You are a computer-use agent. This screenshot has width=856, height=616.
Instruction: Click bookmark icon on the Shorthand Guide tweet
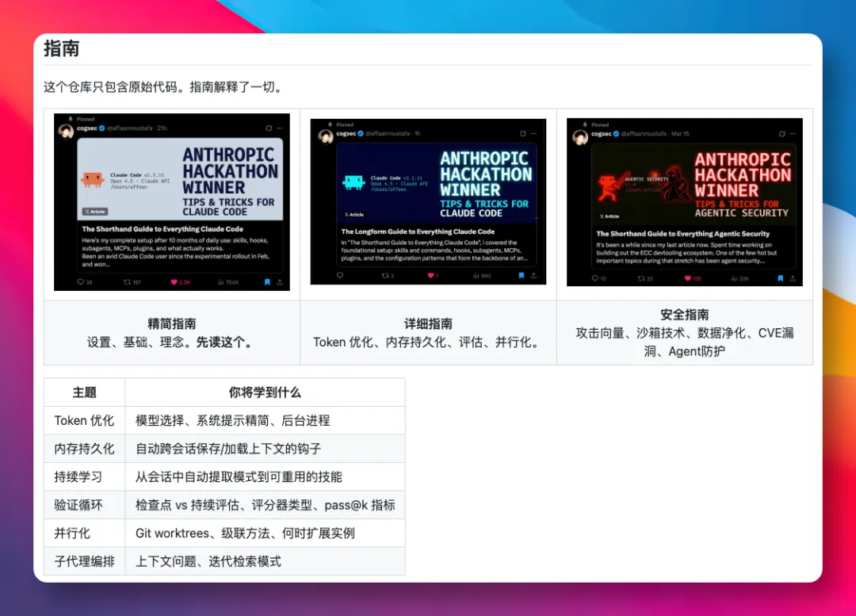[x=267, y=281]
